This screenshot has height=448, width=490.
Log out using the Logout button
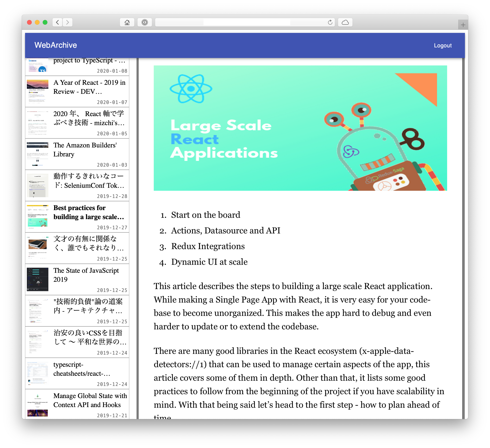click(443, 45)
